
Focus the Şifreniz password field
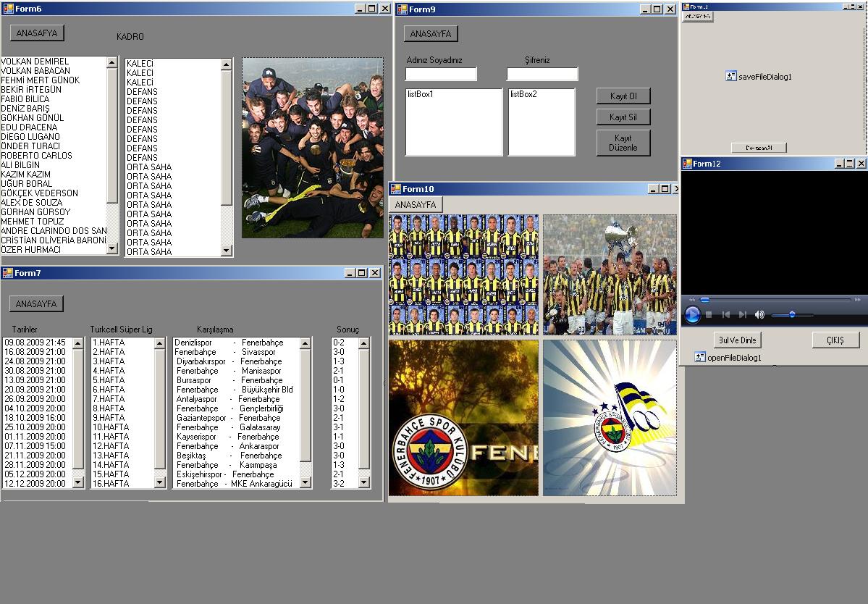coord(542,74)
